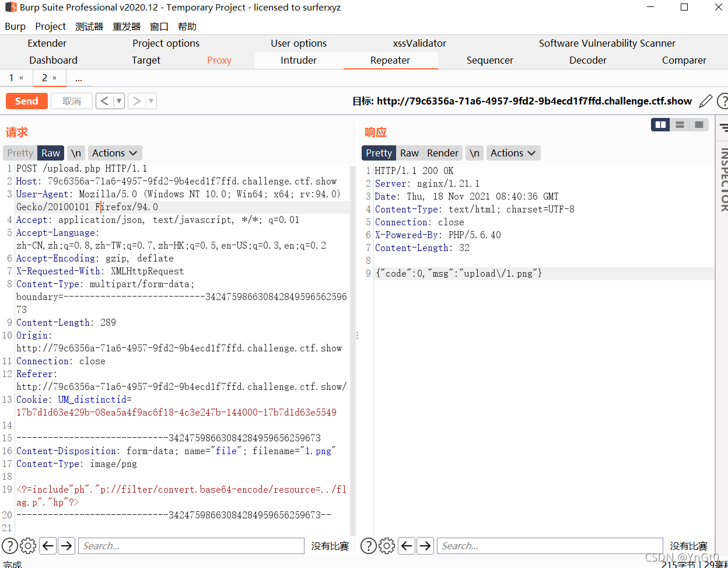This screenshot has width=728, height=568.
Task: Open the 测试器 menu
Action: [x=89, y=26]
